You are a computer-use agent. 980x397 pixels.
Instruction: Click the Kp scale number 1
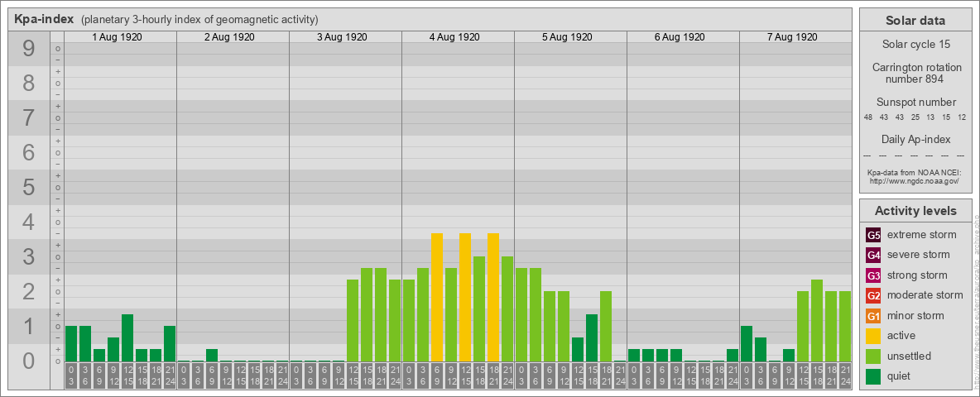click(28, 326)
